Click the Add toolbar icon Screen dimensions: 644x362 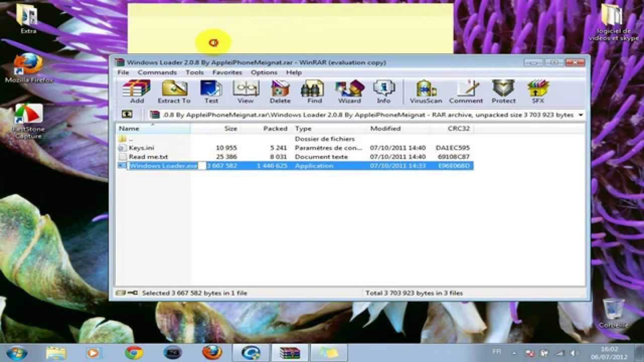[x=137, y=92]
